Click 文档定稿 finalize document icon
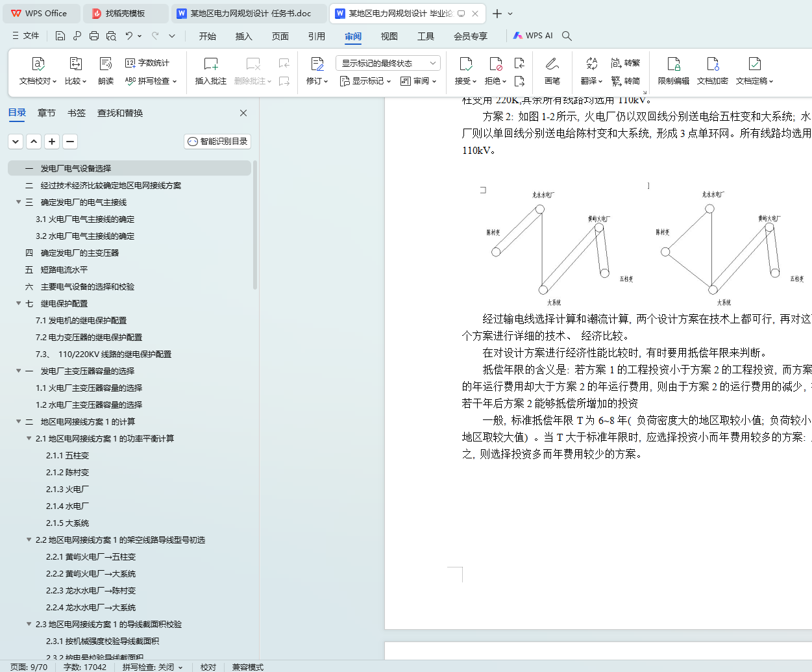The image size is (812, 672). pos(754,64)
